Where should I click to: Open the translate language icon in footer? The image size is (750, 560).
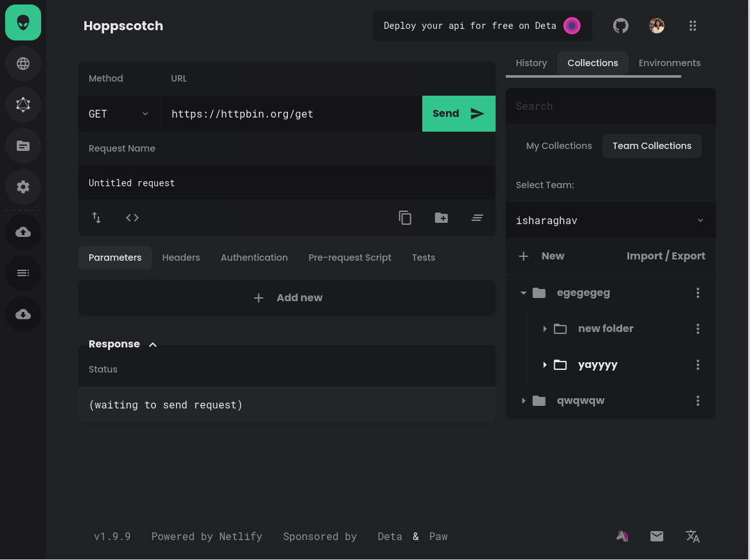[693, 536]
